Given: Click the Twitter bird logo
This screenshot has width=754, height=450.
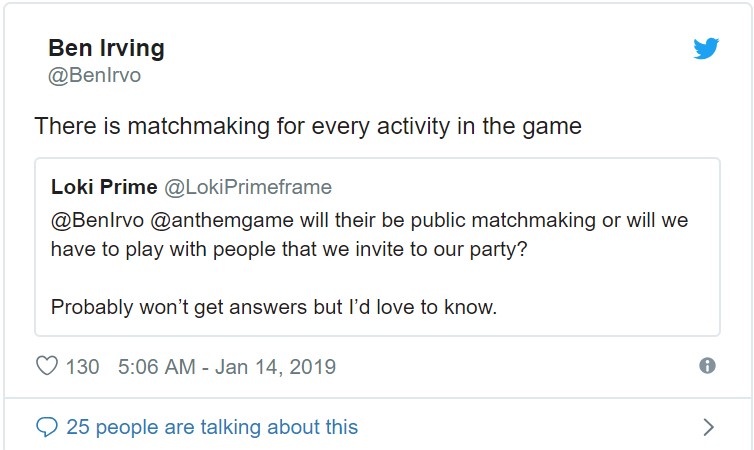Looking at the screenshot, I should tap(706, 48).
